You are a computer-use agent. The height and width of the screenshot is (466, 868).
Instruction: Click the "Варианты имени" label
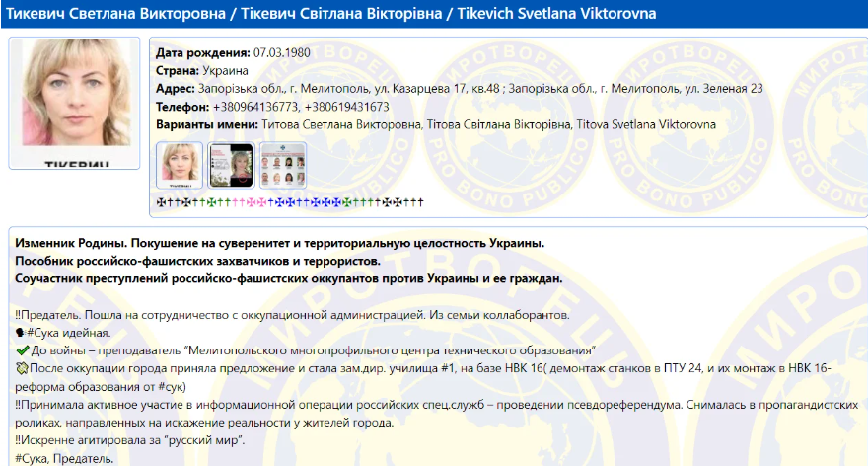[205, 125]
